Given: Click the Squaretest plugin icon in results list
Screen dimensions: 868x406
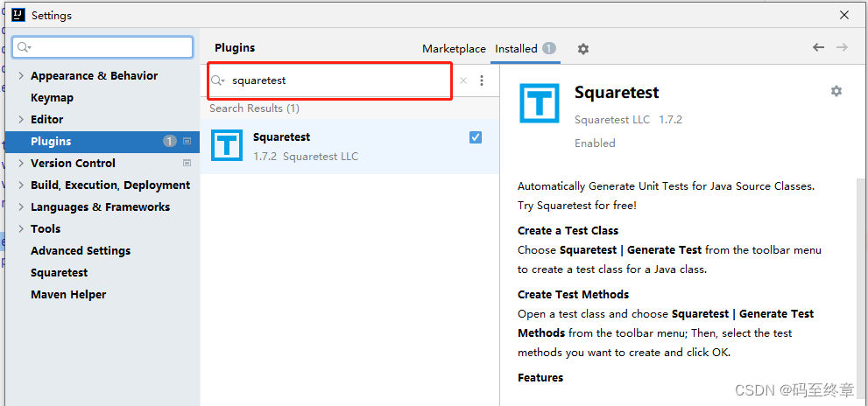Looking at the screenshot, I should (227, 145).
